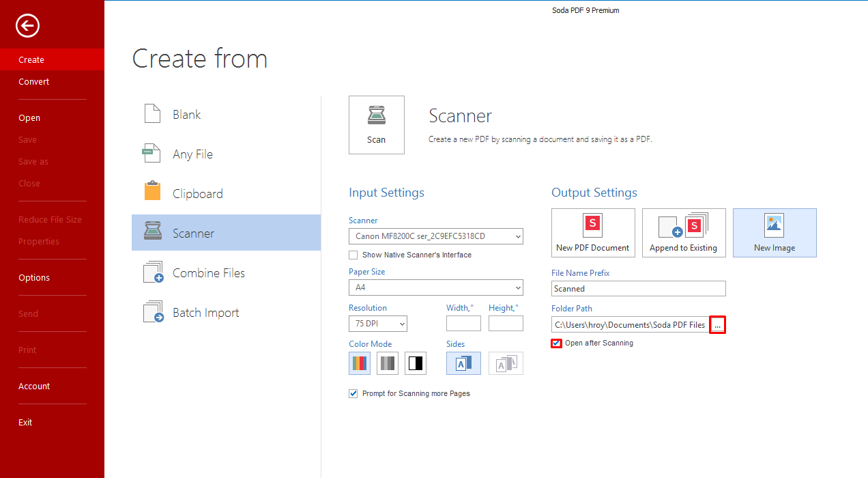Screen dimensions: 868x478
Task: Open the Scanner device dropdown
Action: point(436,237)
